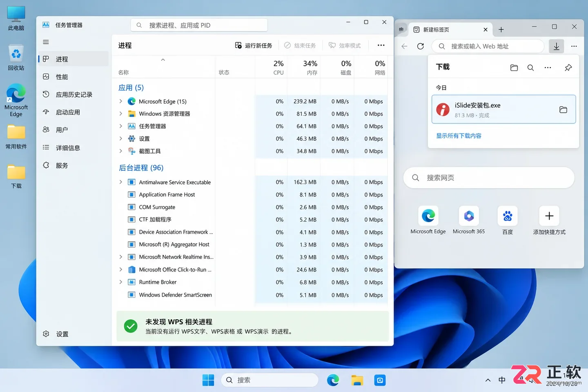Click the Edge downloads toolbar icon
The width and height of the screenshot is (588, 392).
tap(556, 46)
